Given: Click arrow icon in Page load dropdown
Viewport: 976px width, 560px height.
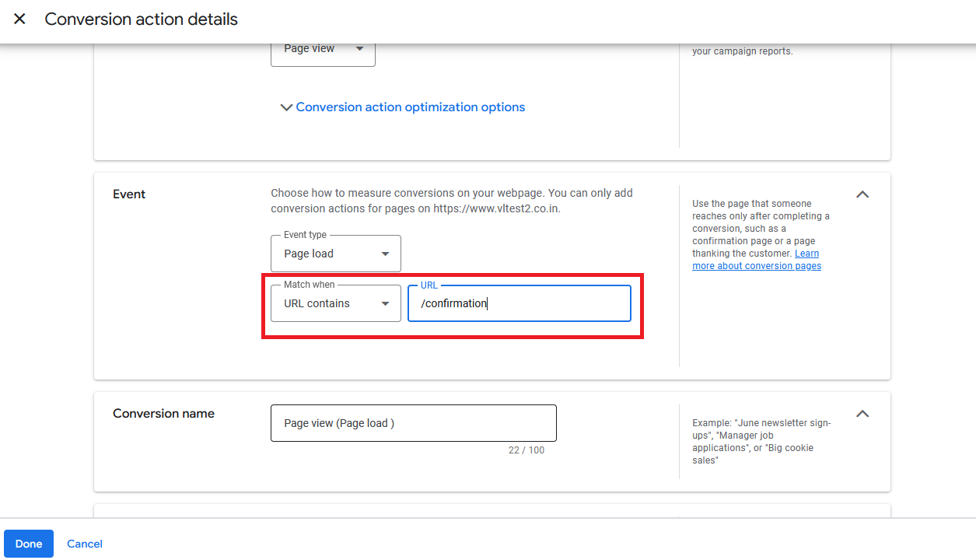Looking at the screenshot, I should [x=385, y=254].
